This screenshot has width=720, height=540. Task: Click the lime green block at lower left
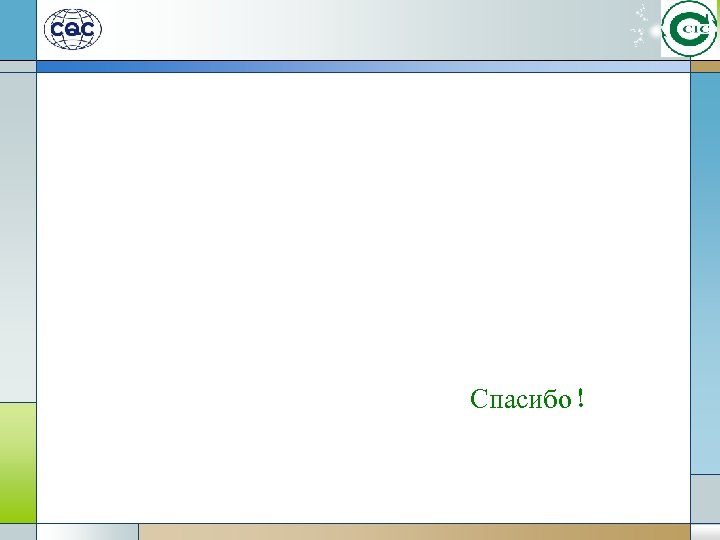point(18,463)
